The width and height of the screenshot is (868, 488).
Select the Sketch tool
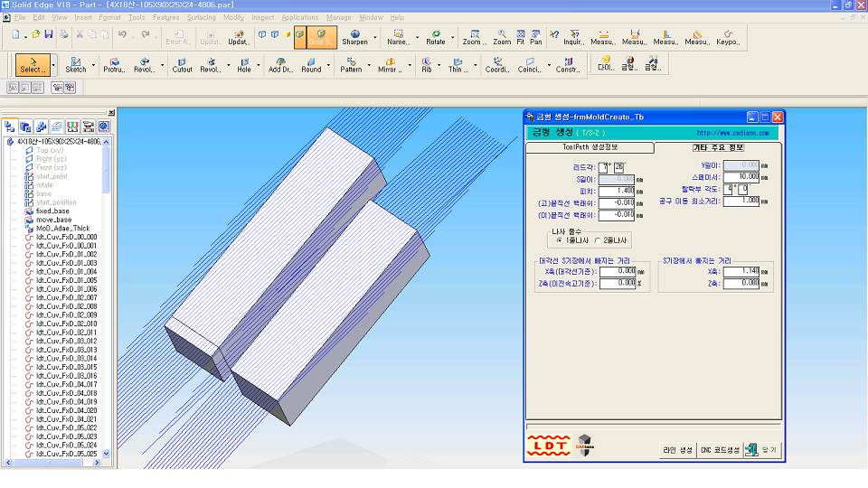coord(76,64)
